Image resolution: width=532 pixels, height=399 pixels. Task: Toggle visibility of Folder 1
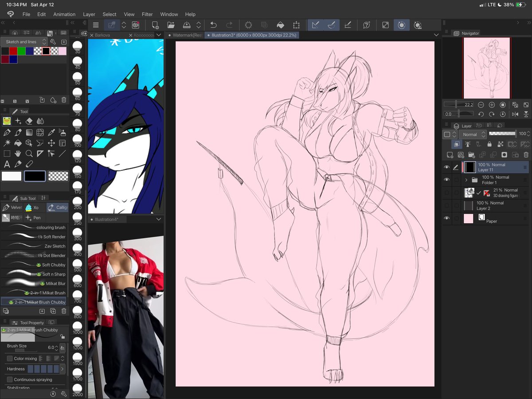coord(447,180)
